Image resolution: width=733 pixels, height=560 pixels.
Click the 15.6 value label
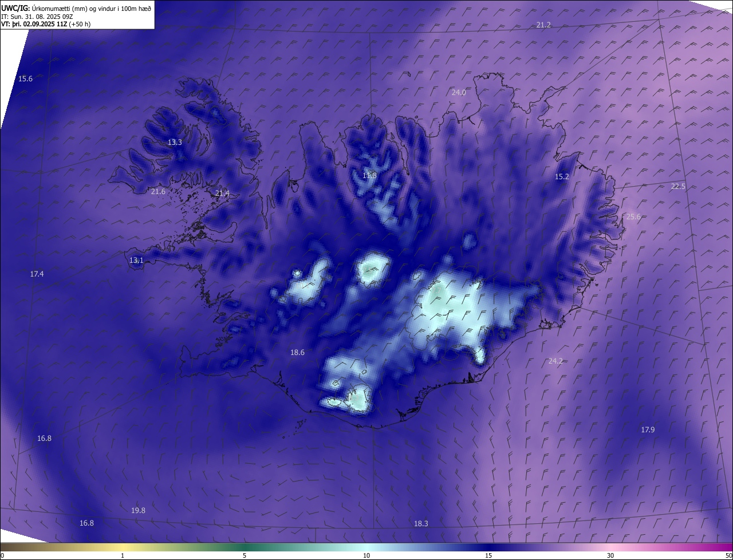click(25, 78)
